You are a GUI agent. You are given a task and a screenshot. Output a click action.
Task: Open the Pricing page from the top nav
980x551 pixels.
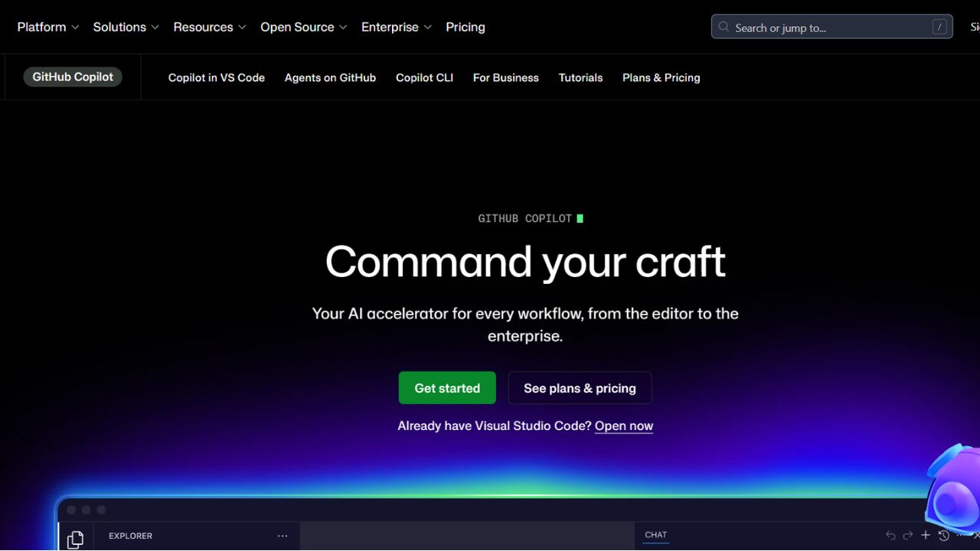(465, 27)
